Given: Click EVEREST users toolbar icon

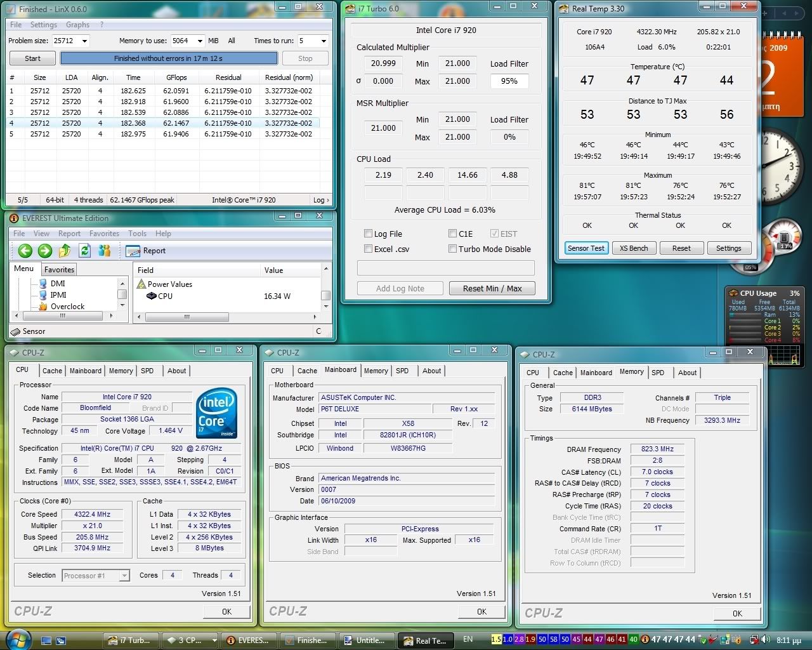Looking at the screenshot, I should click(x=105, y=251).
